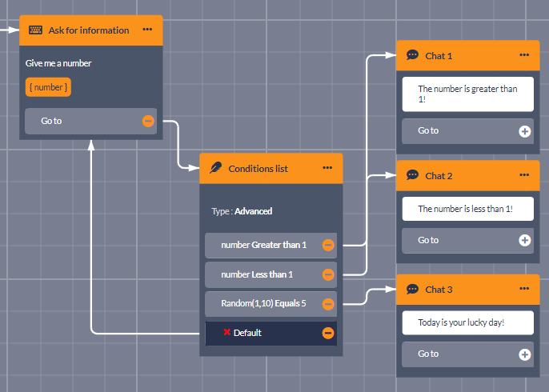This screenshot has width=549, height=392.
Task: Click minus icon on number Greater than 1
Action: 328,246
